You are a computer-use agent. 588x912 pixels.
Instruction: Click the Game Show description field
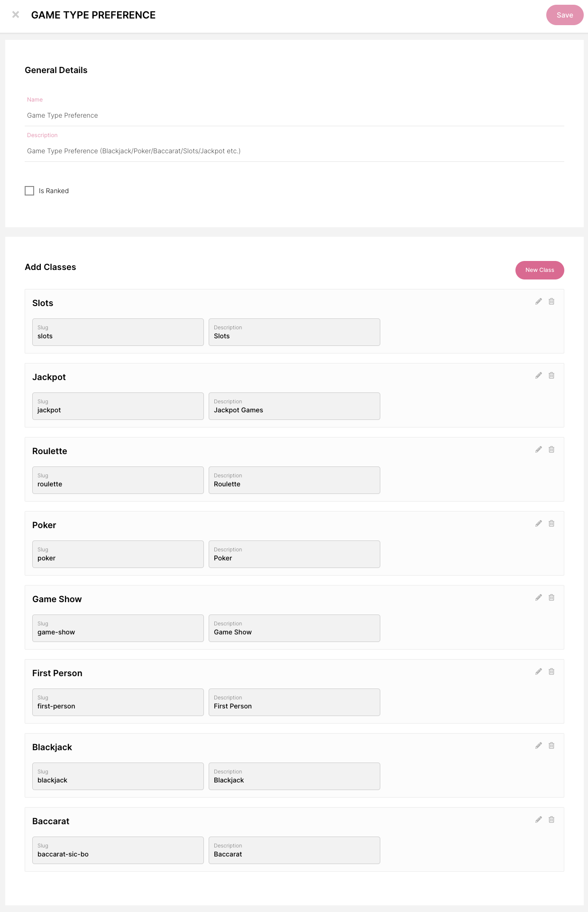[294, 628]
